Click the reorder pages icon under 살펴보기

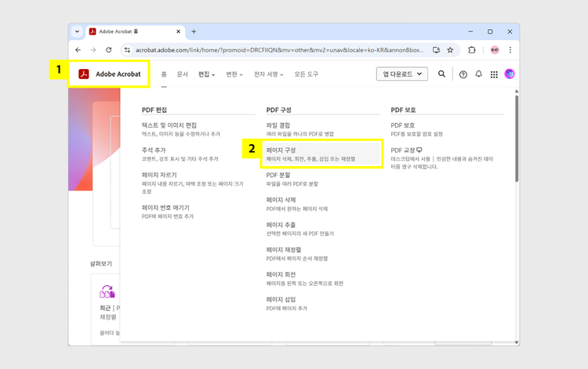click(x=107, y=291)
